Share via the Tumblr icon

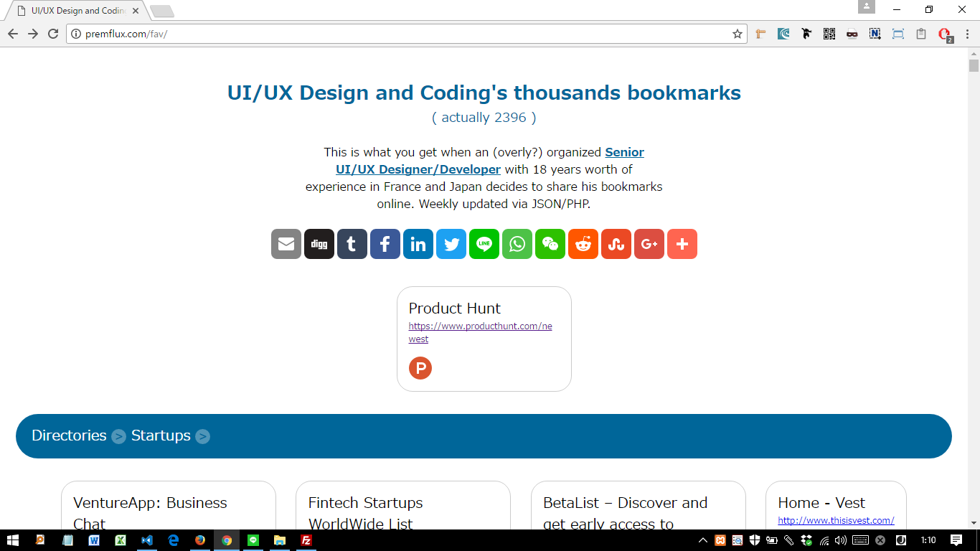[352, 244]
